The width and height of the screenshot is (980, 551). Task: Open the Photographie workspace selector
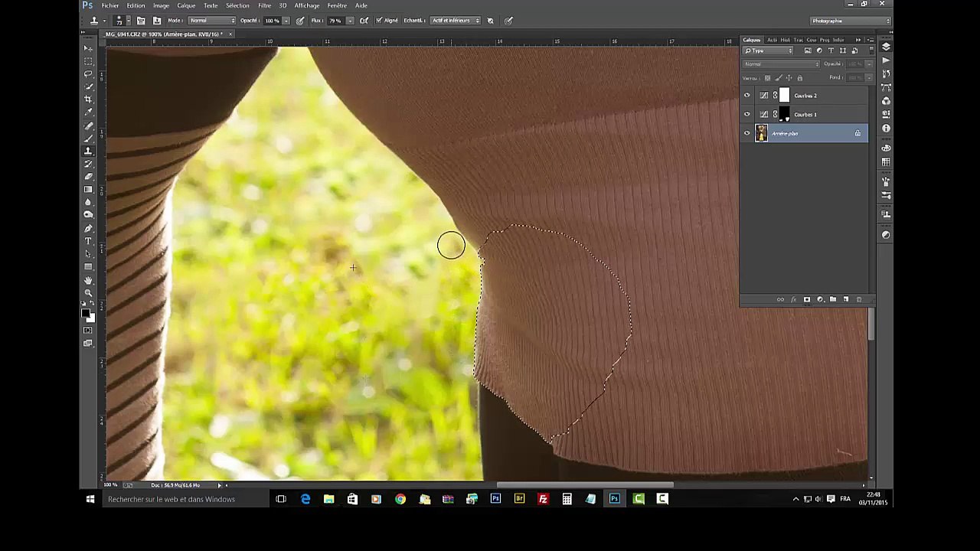point(851,21)
